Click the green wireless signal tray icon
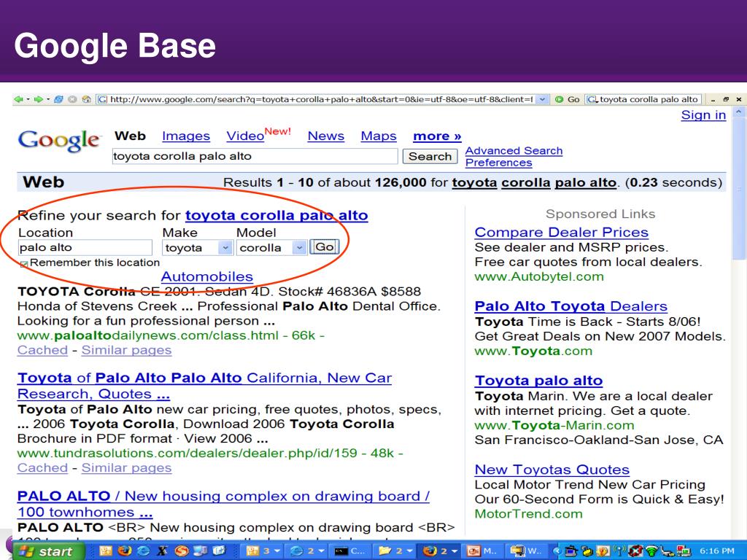Screen dimensions: 747x560 click(651, 551)
